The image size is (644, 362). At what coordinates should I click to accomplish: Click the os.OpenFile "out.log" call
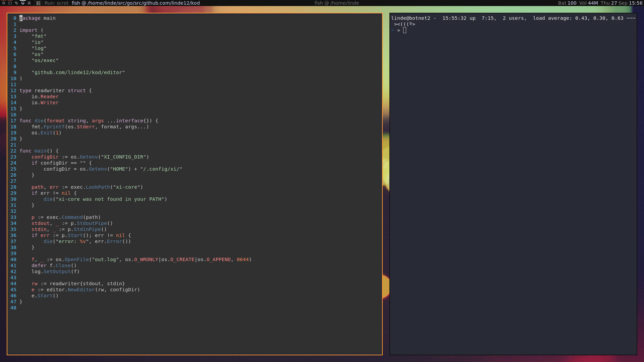87,260
